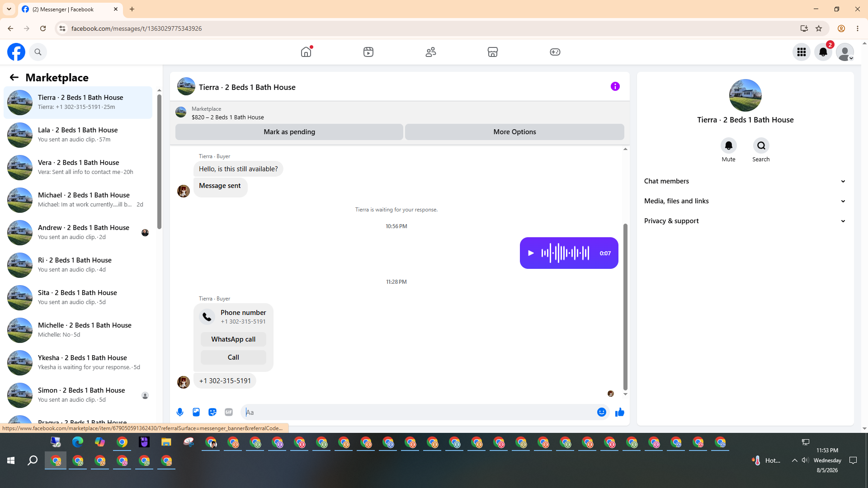The width and height of the screenshot is (868, 488).
Task: Open More Options for the listing
Action: [x=514, y=132]
